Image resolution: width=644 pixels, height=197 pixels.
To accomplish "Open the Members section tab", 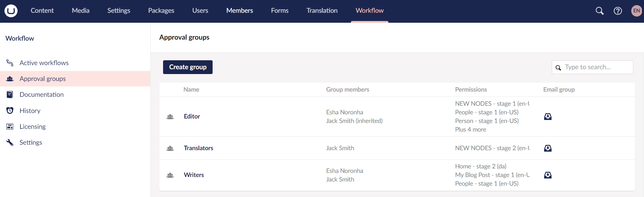I will pyautogui.click(x=239, y=11).
